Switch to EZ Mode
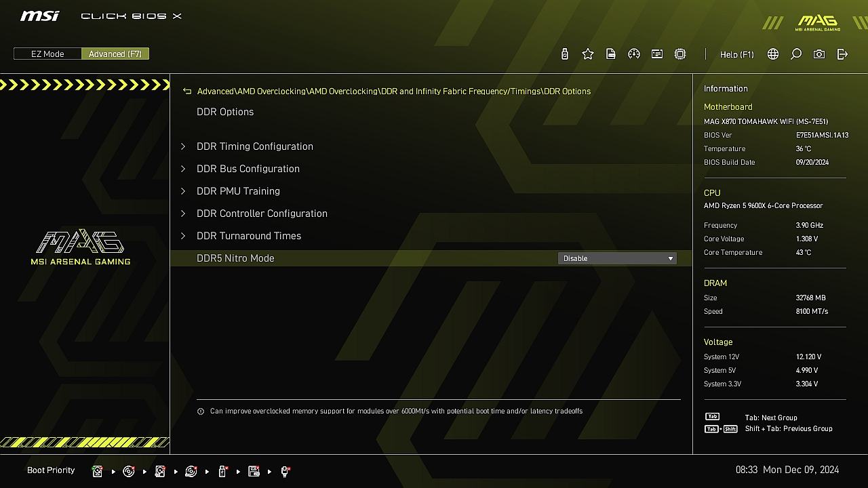The image size is (868, 488). tap(47, 54)
